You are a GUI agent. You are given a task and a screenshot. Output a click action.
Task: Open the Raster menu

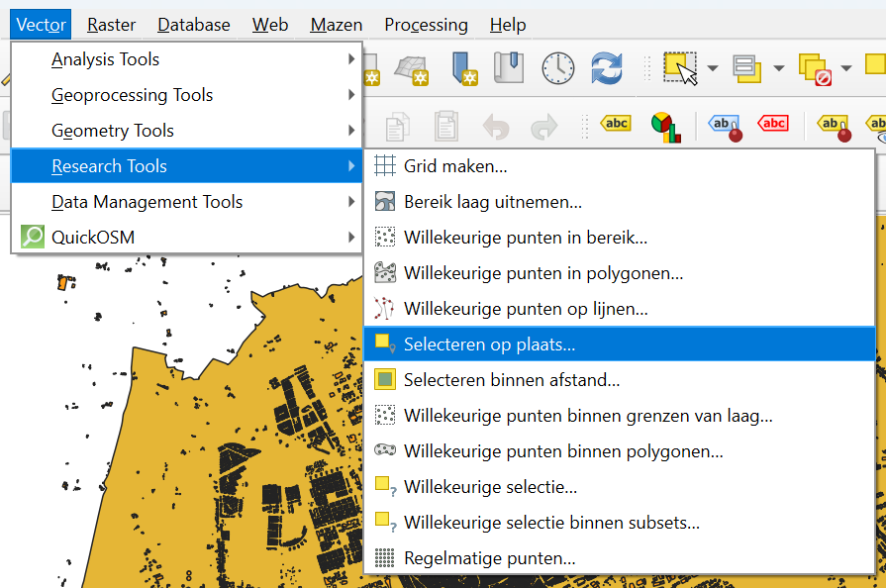click(x=111, y=25)
